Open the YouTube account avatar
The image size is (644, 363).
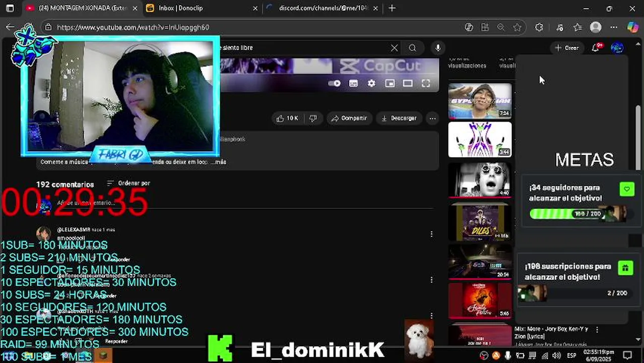[617, 48]
